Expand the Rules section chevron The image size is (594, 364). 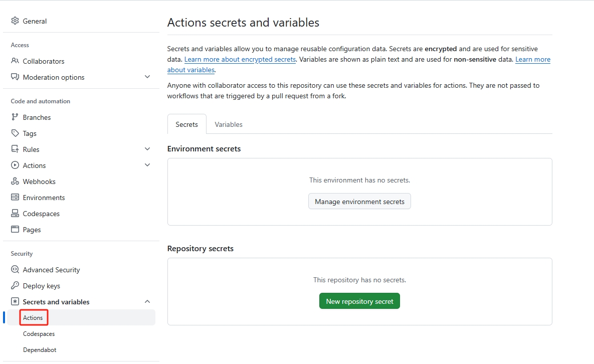pos(147,149)
